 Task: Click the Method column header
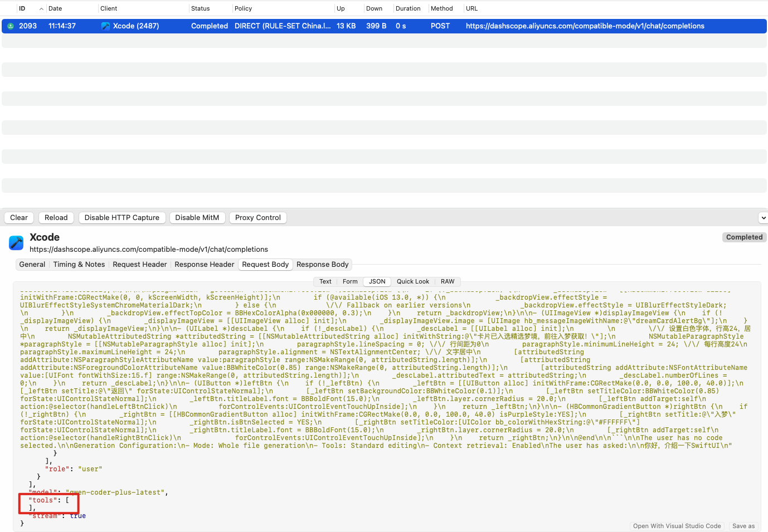pos(442,8)
